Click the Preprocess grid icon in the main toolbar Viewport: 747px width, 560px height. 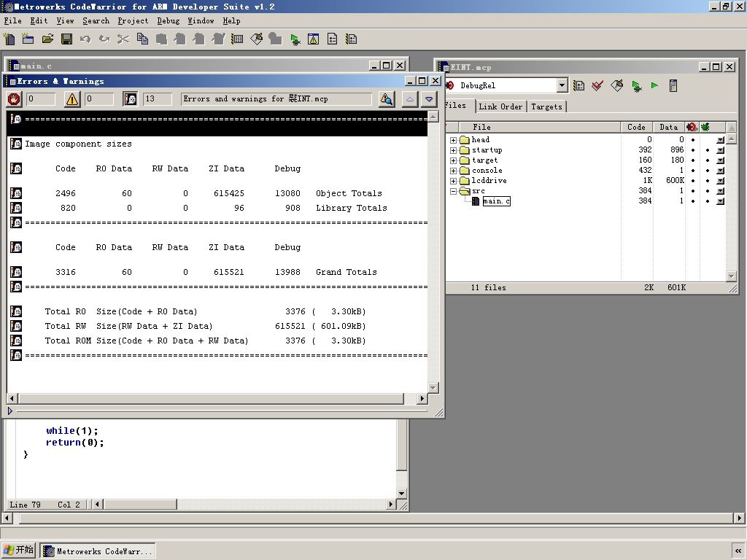[237, 39]
